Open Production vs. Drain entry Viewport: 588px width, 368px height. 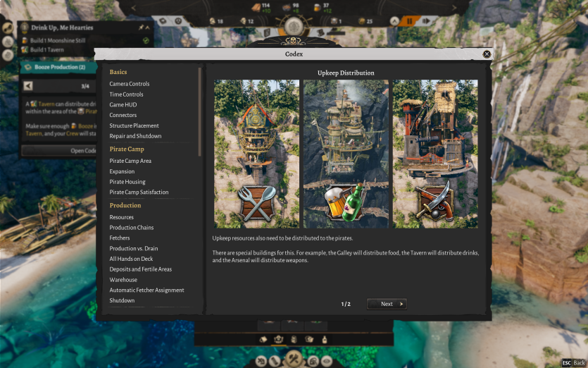(x=134, y=248)
